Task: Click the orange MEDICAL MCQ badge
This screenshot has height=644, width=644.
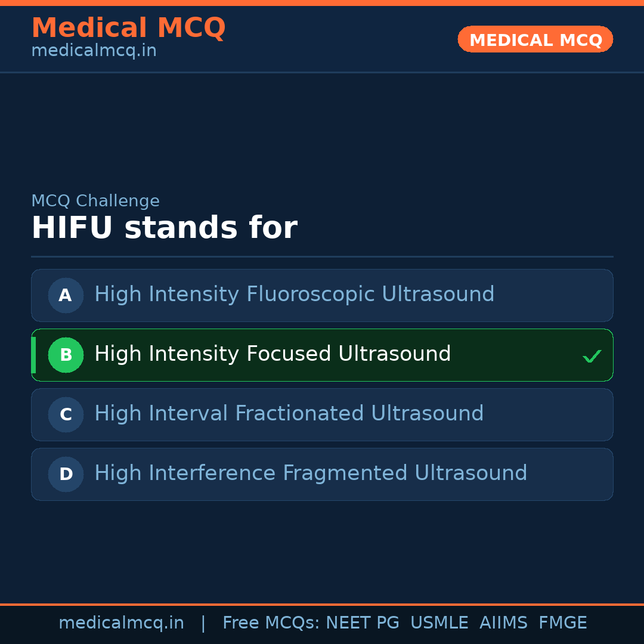Action: point(535,40)
